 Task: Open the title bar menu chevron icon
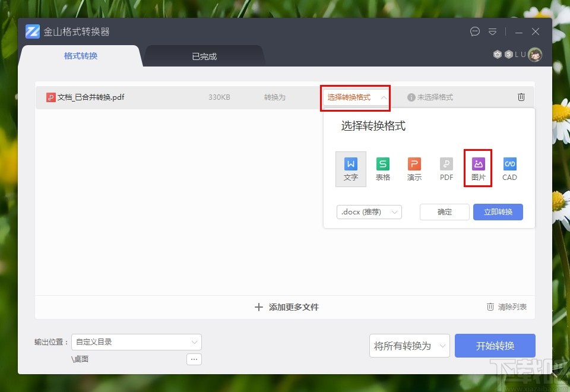(493, 31)
